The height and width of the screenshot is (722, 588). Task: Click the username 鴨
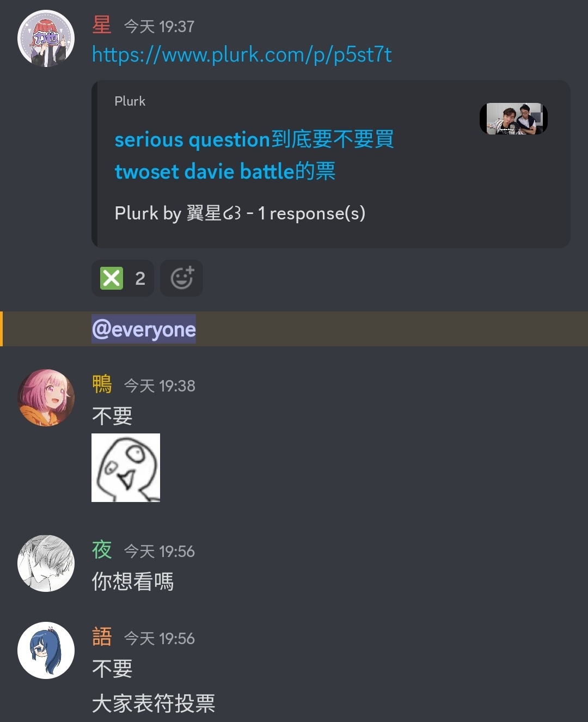click(x=102, y=384)
